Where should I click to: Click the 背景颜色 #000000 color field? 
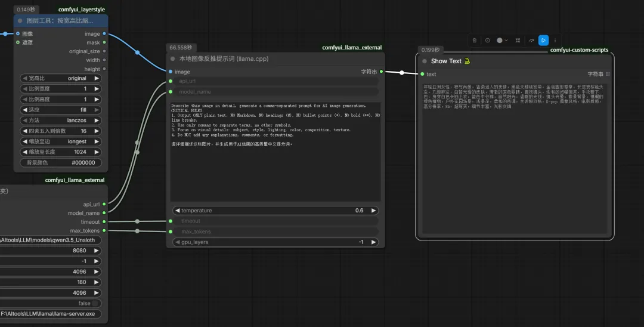60,163
